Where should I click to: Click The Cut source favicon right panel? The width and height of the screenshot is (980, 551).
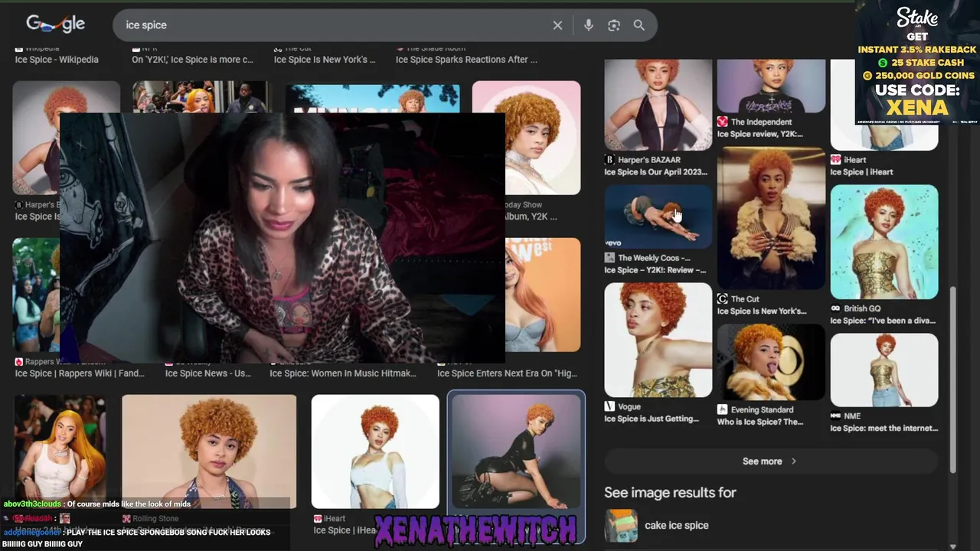tap(722, 298)
